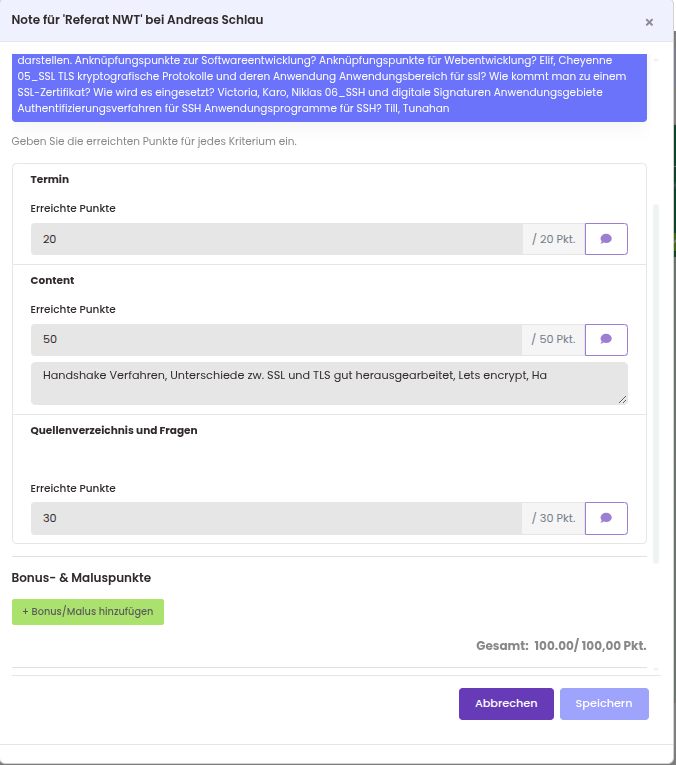Add a Bonus/Malus entry

[88, 612]
